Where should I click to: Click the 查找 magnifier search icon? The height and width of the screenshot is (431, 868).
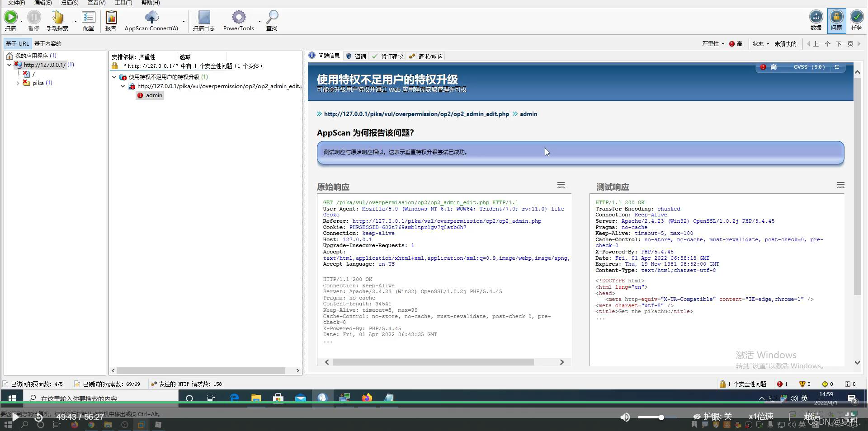272,18
